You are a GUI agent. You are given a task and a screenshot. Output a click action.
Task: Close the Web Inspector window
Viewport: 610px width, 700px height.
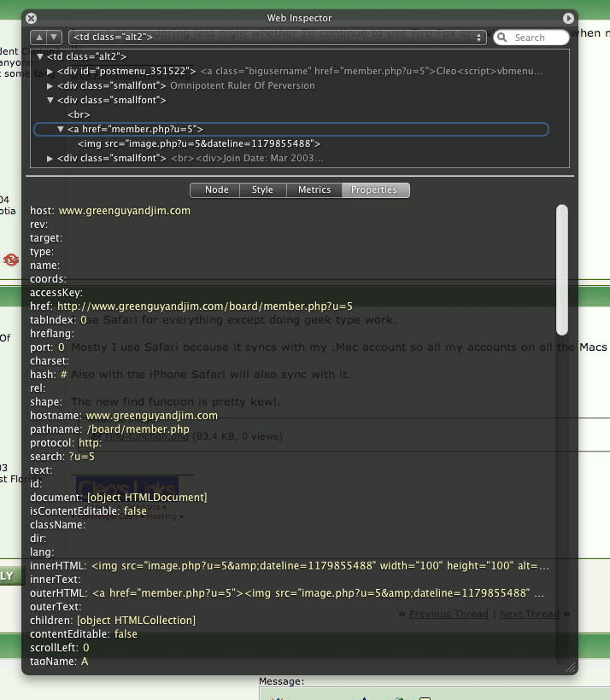point(32,18)
